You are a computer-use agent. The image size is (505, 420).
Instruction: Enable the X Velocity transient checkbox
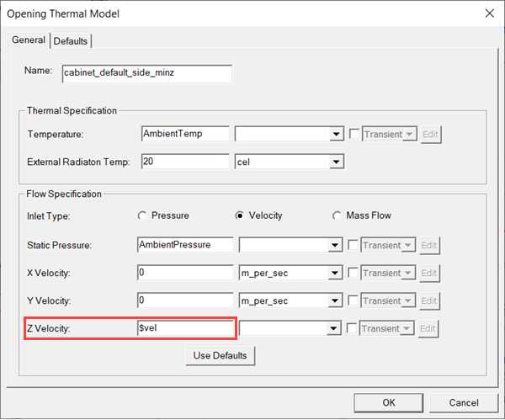click(x=353, y=273)
